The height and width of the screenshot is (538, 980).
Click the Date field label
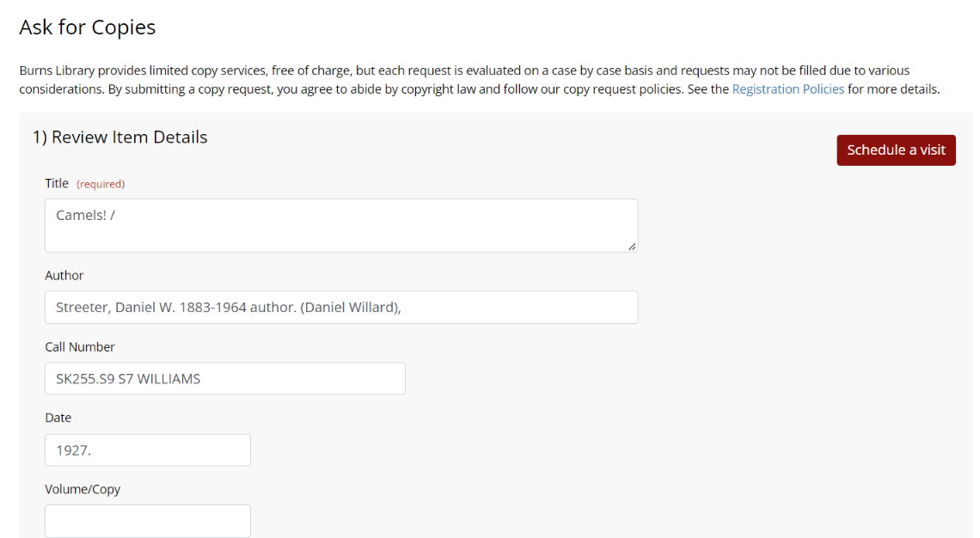(x=58, y=418)
